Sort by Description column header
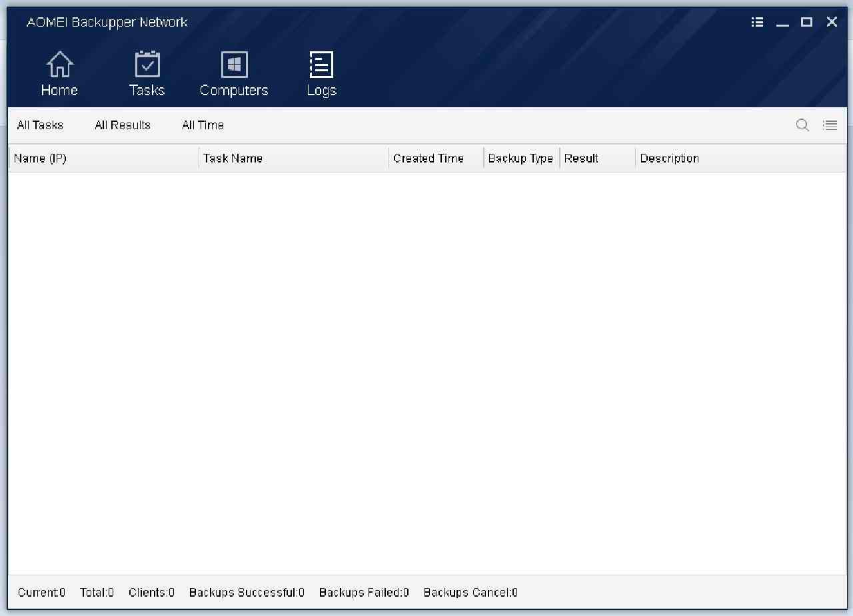This screenshot has width=853, height=616. [740, 158]
